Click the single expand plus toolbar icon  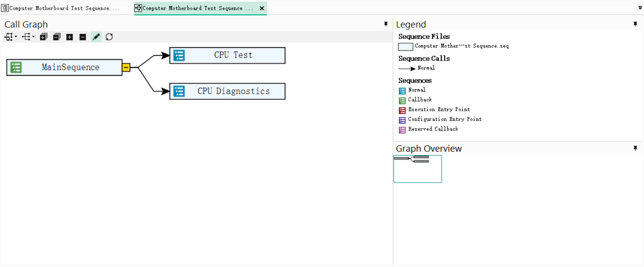pos(70,37)
